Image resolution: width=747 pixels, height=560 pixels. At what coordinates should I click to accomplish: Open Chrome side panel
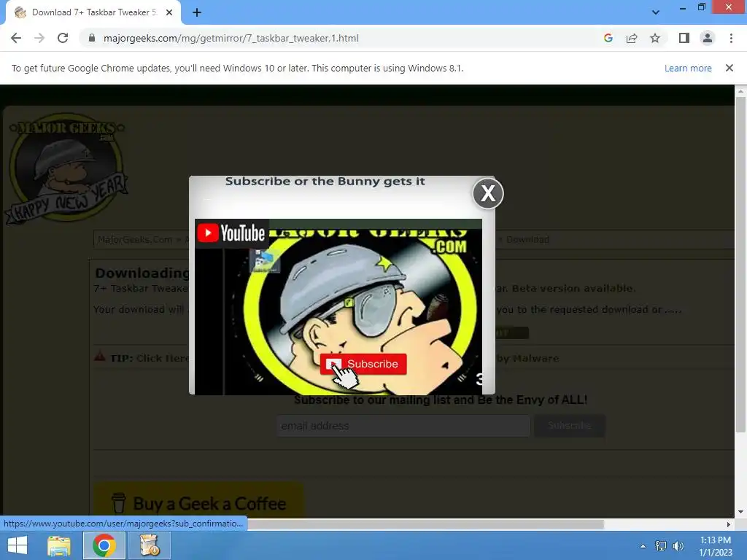[684, 38]
